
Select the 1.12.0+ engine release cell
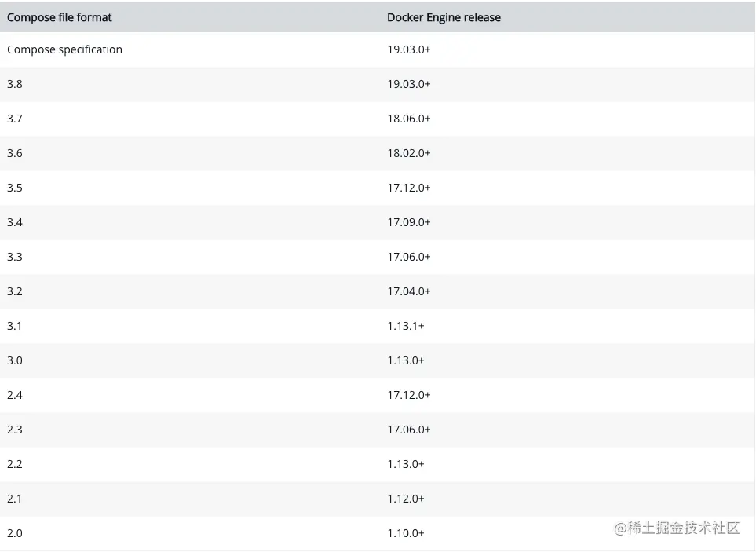[406, 499]
